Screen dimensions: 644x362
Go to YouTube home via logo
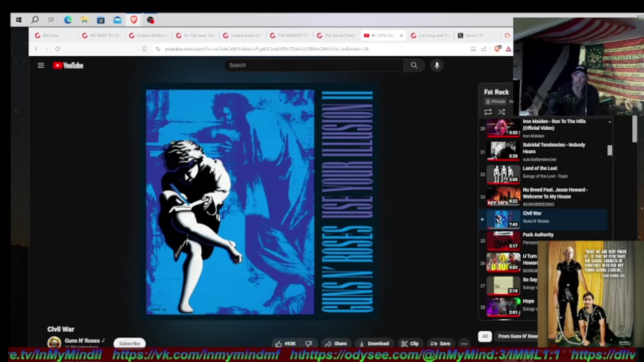click(68, 65)
